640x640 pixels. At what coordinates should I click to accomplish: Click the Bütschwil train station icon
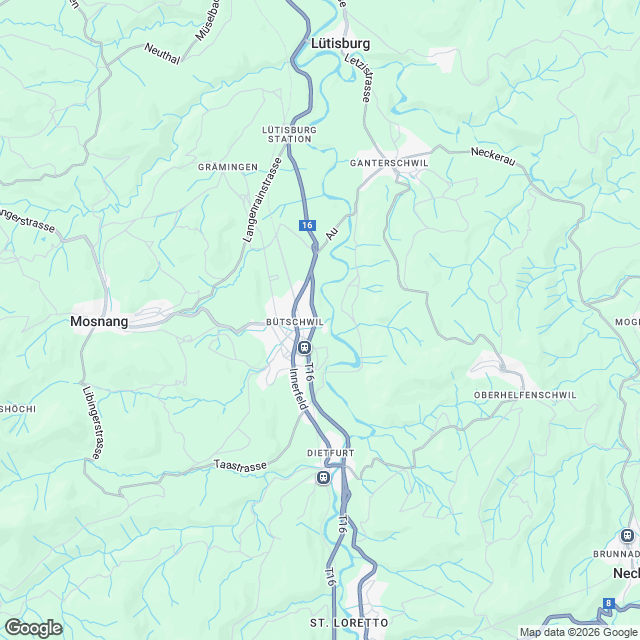[x=304, y=348]
